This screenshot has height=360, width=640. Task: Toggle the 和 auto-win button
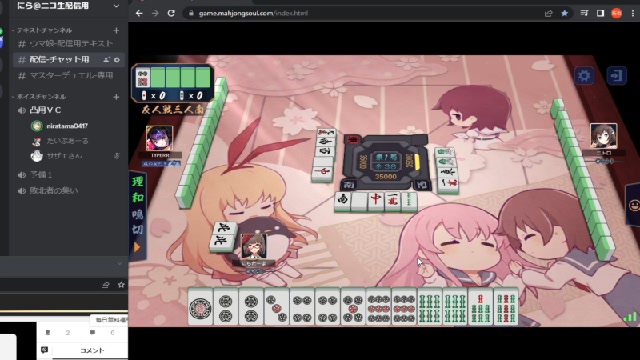pyautogui.click(x=138, y=198)
